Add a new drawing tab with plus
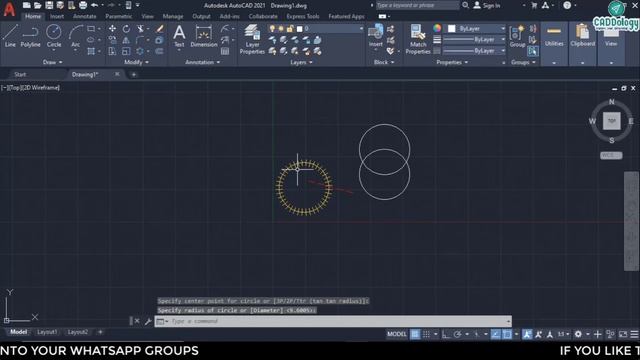 pyautogui.click(x=134, y=74)
